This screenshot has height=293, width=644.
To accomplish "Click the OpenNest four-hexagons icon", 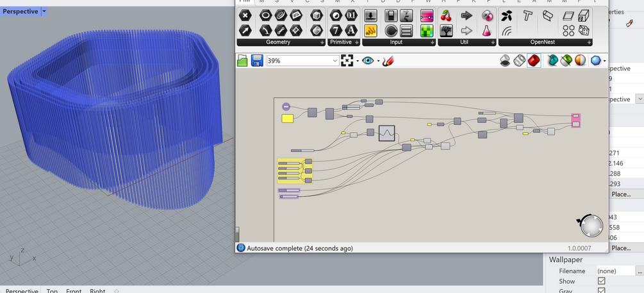I will [x=568, y=30].
